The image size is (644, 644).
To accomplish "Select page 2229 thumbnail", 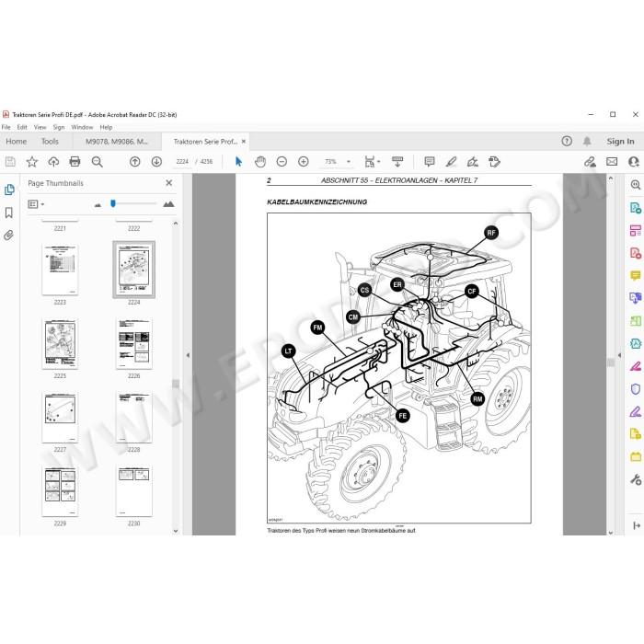I will click(60, 490).
